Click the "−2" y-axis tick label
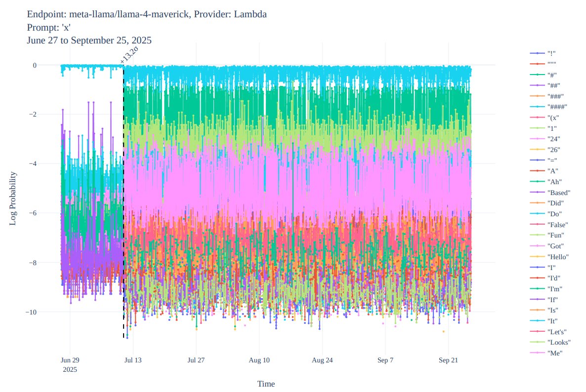Viewport: 586px width, 392px height. click(33, 114)
